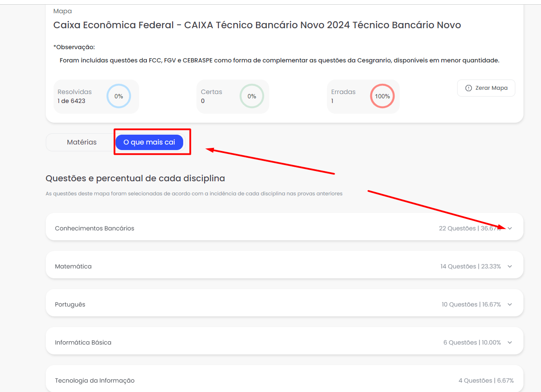Click the Resolvidas 1 de 6423 card
541x392 pixels.
[x=96, y=97]
